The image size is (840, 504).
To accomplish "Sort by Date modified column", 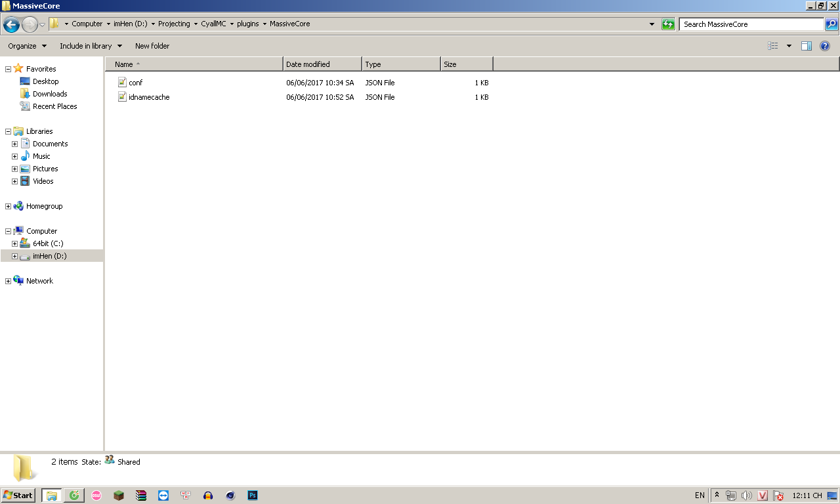I will click(x=322, y=64).
